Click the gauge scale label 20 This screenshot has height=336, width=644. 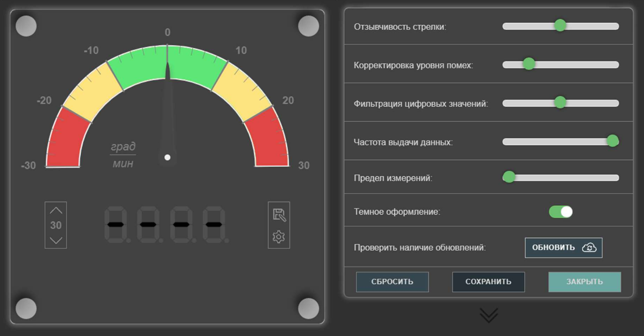[x=288, y=100]
